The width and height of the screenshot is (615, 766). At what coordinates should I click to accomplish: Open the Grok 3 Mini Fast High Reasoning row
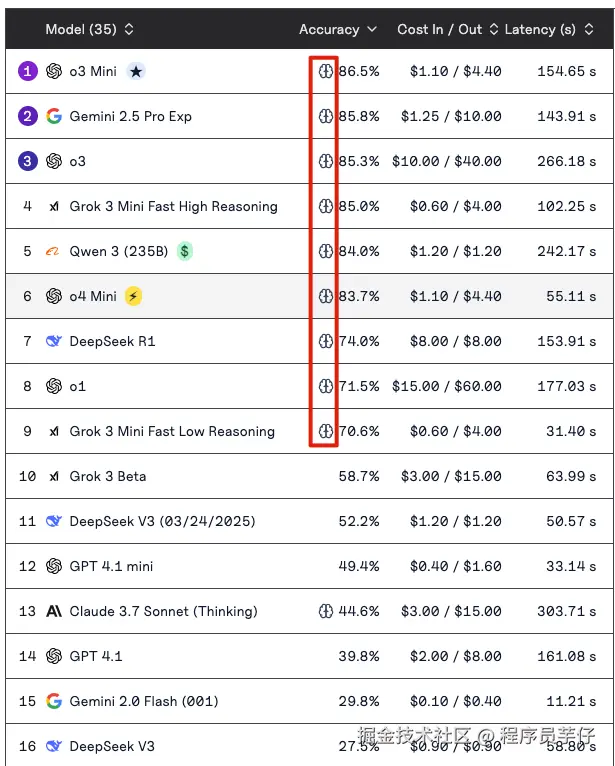(x=173, y=206)
